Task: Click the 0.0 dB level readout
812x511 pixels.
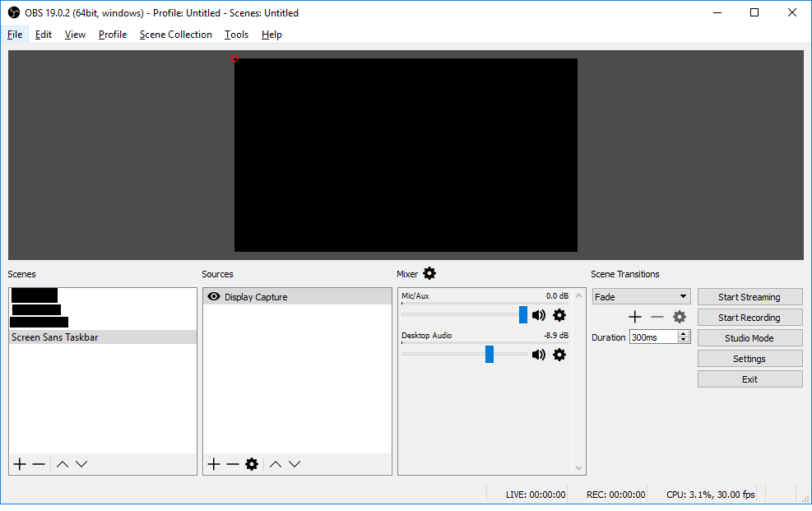Action: (557, 295)
